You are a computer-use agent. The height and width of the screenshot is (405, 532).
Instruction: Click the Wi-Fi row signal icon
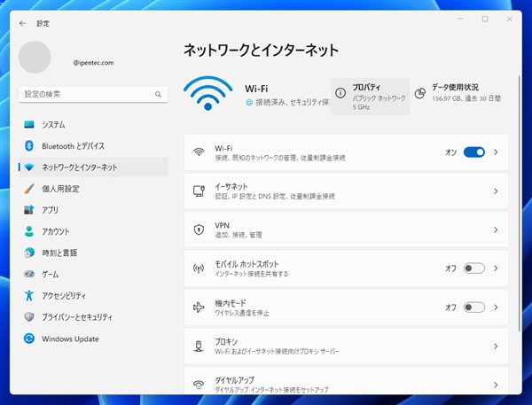(199, 152)
